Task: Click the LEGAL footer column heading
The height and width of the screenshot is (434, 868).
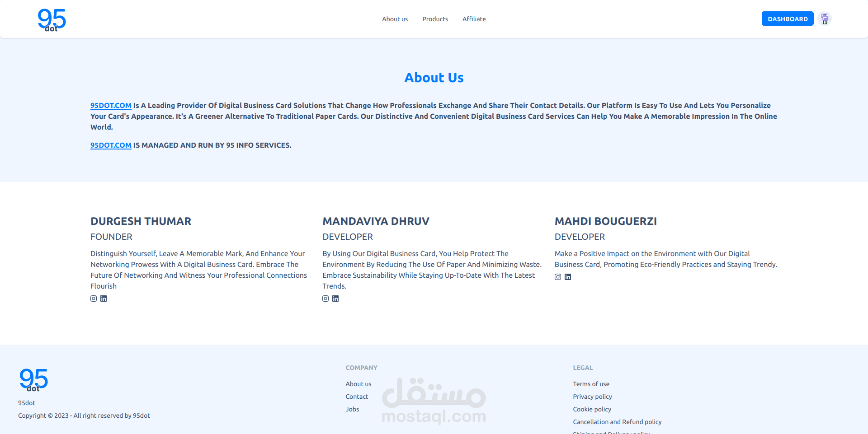Action: [x=583, y=368]
